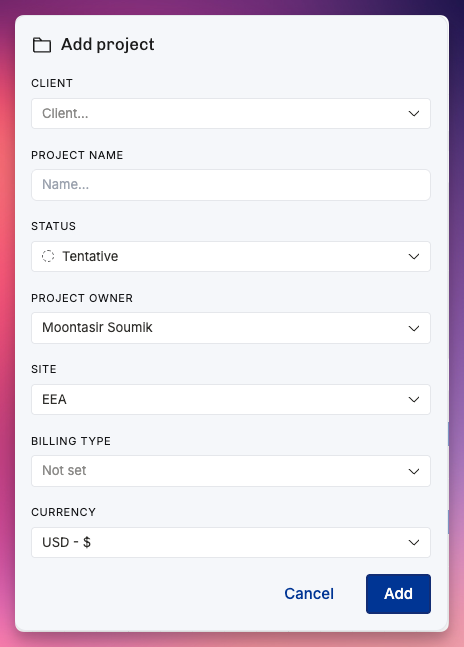Open the Status dropdown showing Tentative

point(231,257)
